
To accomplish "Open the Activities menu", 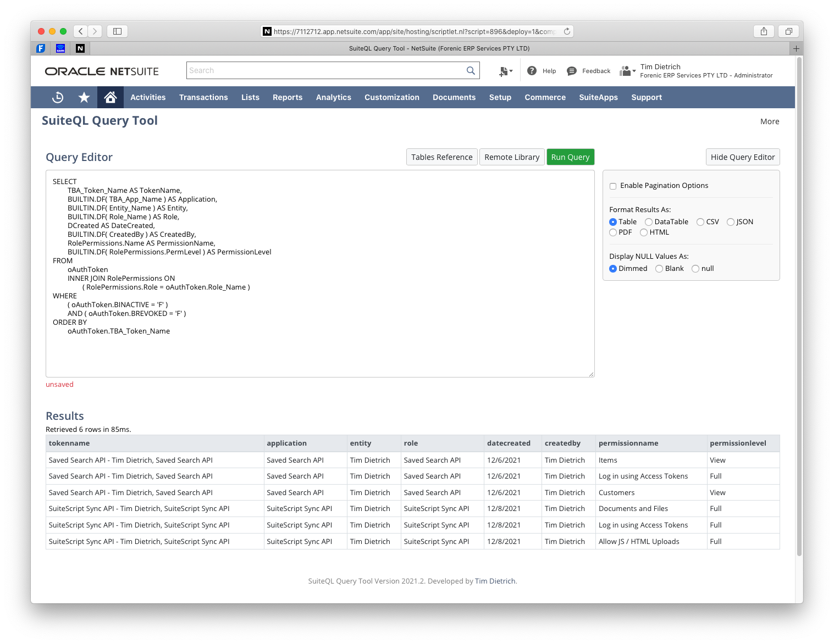I will 148,97.
